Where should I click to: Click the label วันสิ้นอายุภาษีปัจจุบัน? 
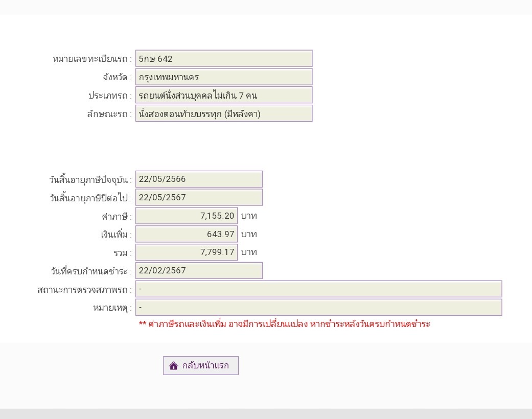point(90,179)
